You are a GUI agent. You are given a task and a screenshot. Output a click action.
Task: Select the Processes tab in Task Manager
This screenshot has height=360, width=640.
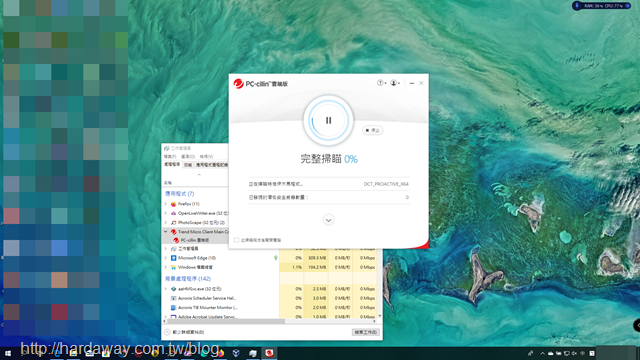coord(172,164)
